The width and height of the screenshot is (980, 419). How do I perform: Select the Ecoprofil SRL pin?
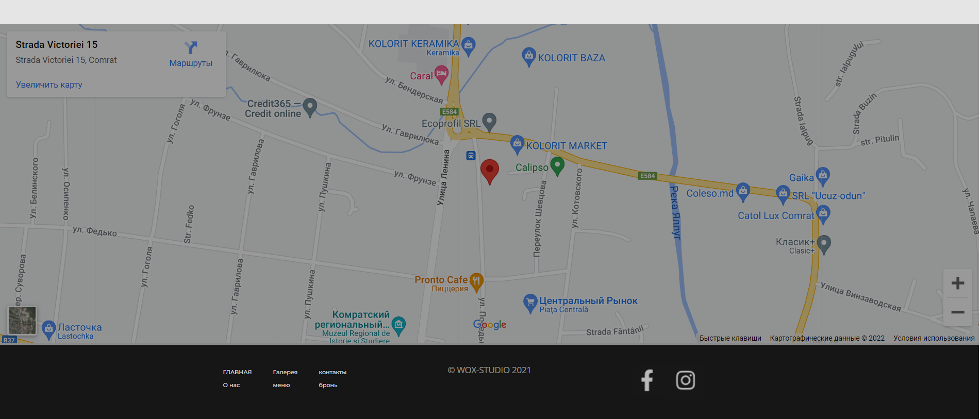[x=489, y=123]
